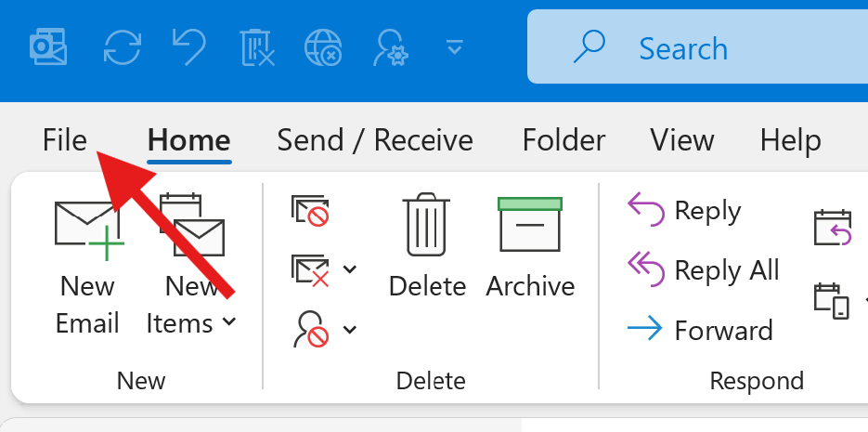Click the Archive box button
This screenshot has height=432, width=868.
[530, 246]
